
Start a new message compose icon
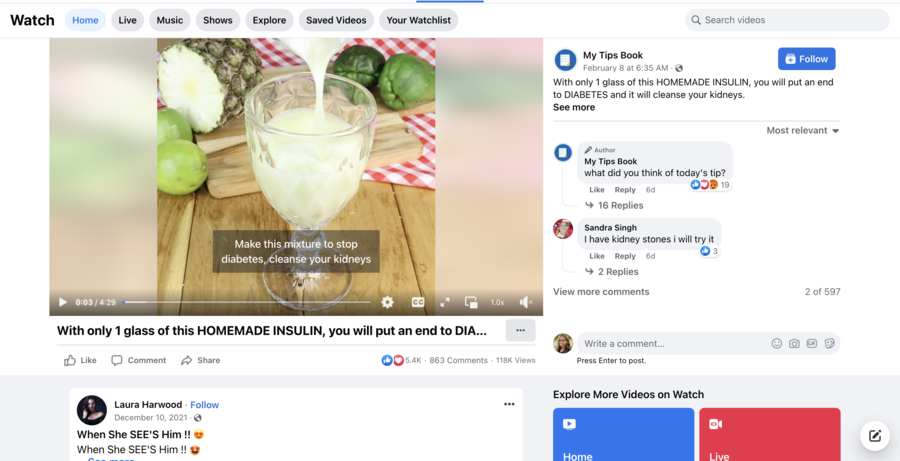pos(874,436)
